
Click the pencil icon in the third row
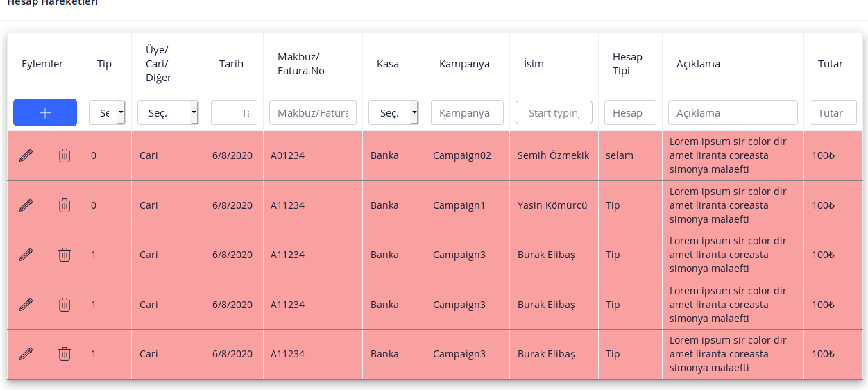pyautogui.click(x=26, y=255)
